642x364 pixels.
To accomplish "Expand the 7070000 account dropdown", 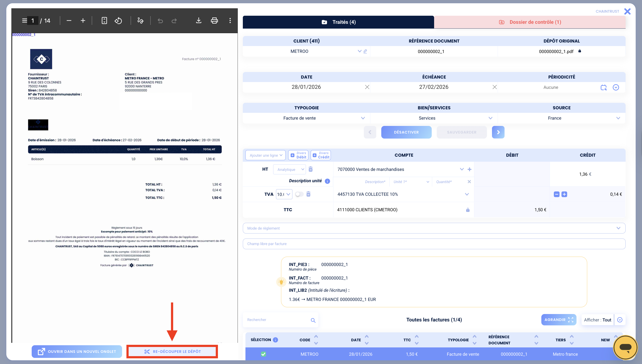I will [x=462, y=169].
